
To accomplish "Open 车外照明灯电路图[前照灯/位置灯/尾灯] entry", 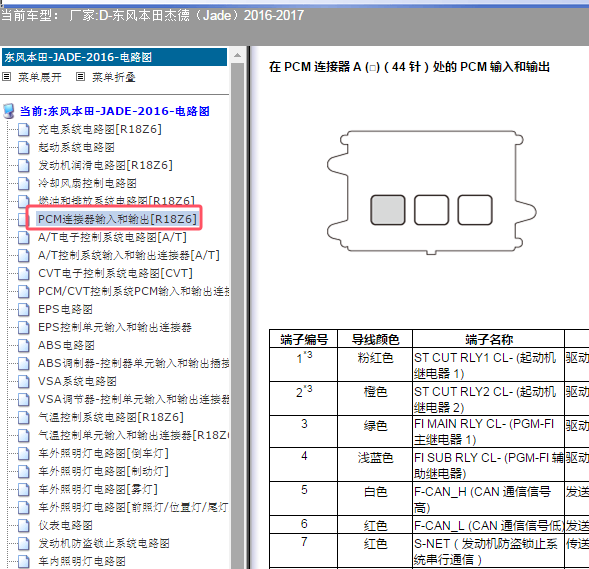I will coord(133,507).
